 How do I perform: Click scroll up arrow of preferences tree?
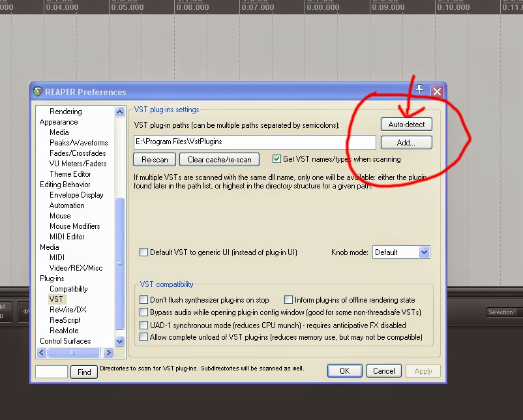pos(120,112)
